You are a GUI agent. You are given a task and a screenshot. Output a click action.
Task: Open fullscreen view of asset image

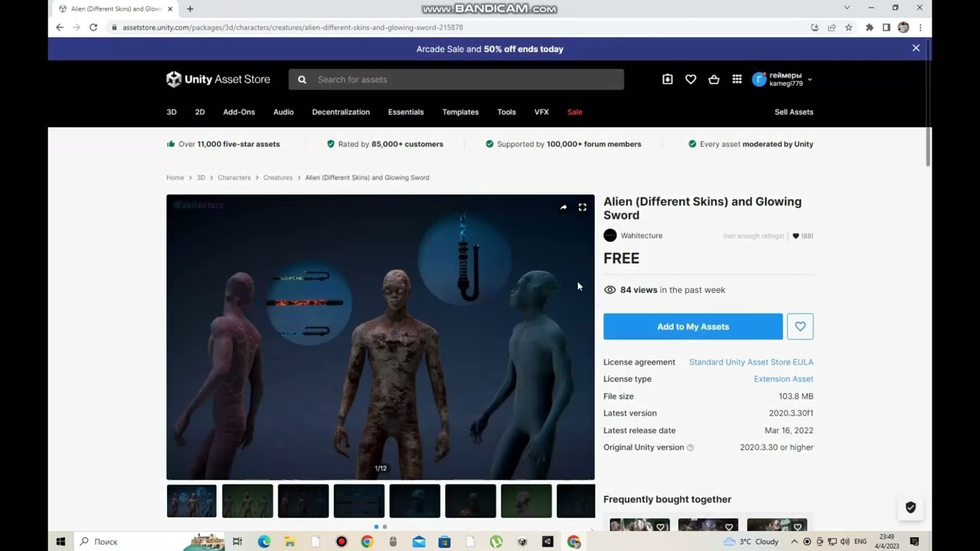pos(583,207)
